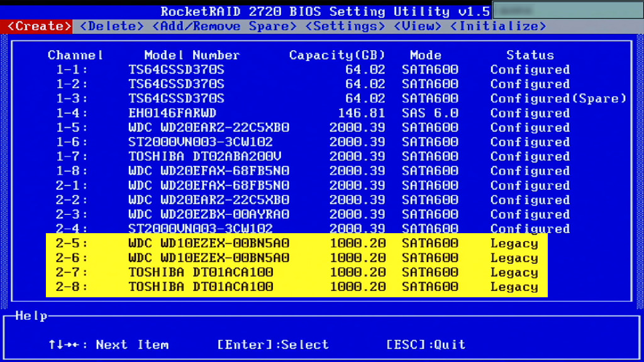Select channel 2-7 label

tap(72, 272)
